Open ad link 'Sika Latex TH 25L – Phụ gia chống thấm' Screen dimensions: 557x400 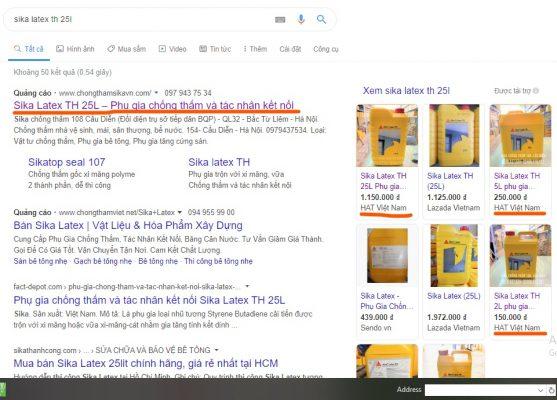pyautogui.click(x=153, y=106)
